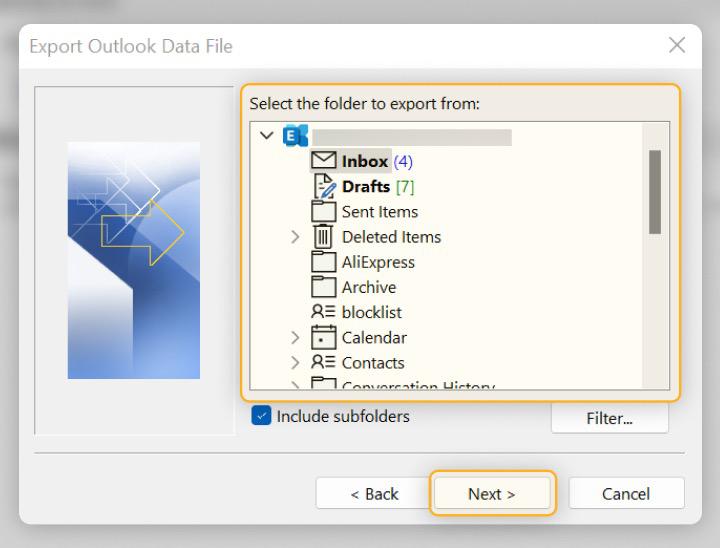The height and width of the screenshot is (548, 720).
Task: Click the Inbox envelope icon
Action: (324, 161)
